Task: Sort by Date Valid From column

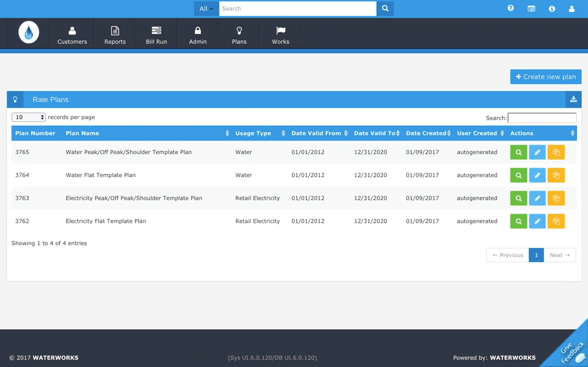Action: point(319,133)
